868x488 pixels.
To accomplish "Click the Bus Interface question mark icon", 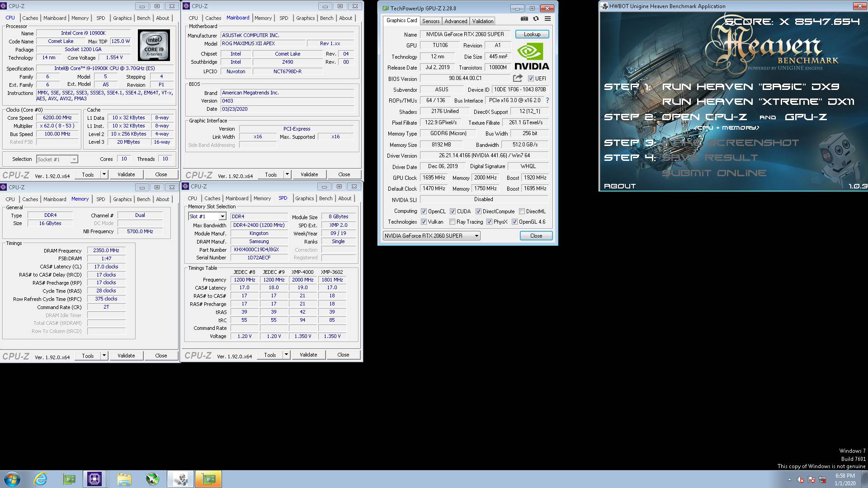I will pos(547,100).
